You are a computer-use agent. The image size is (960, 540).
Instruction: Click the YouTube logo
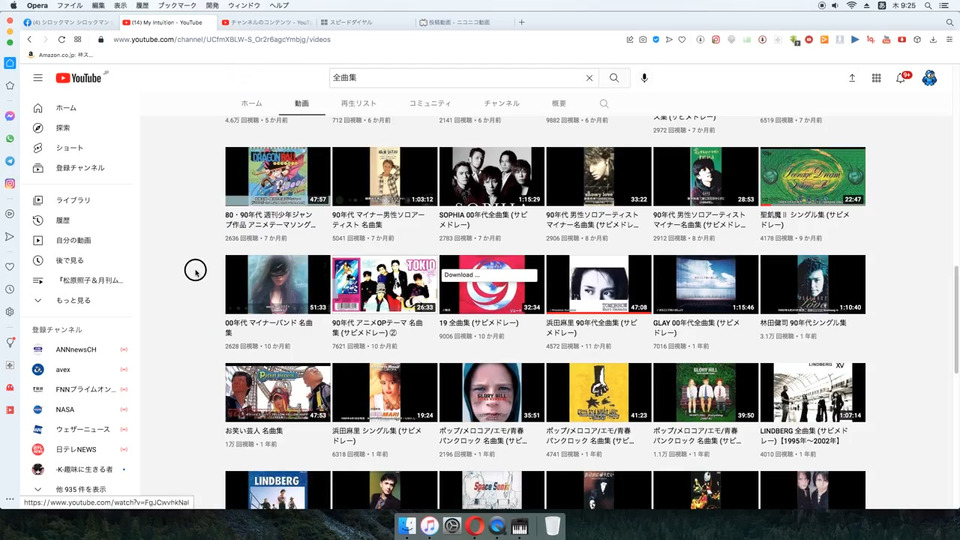tap(78, 78)
